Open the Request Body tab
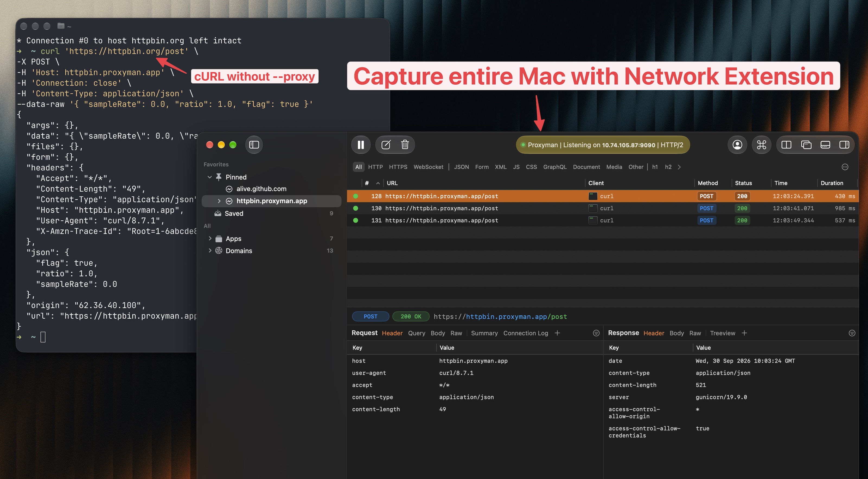 pyautogui.click(x=438, y=333)
